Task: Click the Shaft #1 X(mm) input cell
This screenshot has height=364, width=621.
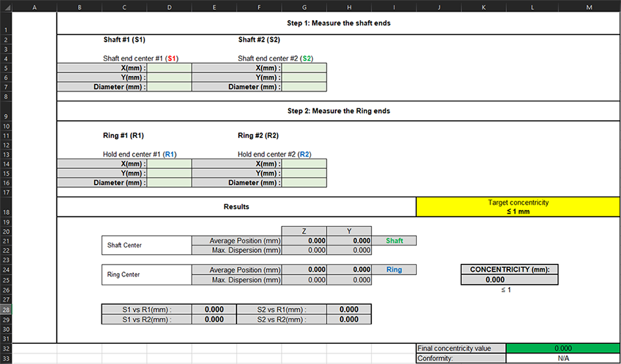Action: pyautogui.click(x=169, y=68)
